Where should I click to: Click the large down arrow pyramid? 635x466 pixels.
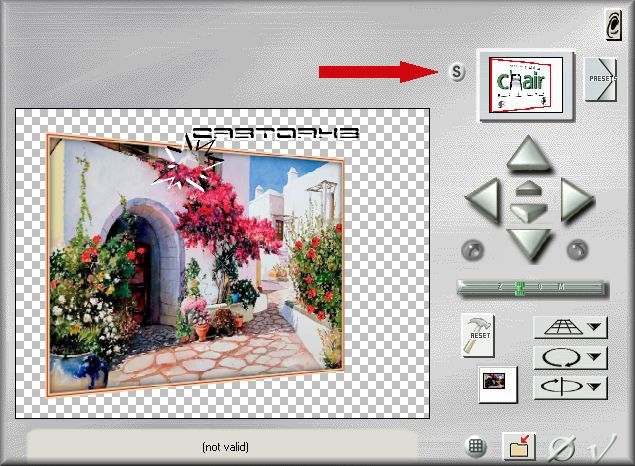(x=529, y=243)
